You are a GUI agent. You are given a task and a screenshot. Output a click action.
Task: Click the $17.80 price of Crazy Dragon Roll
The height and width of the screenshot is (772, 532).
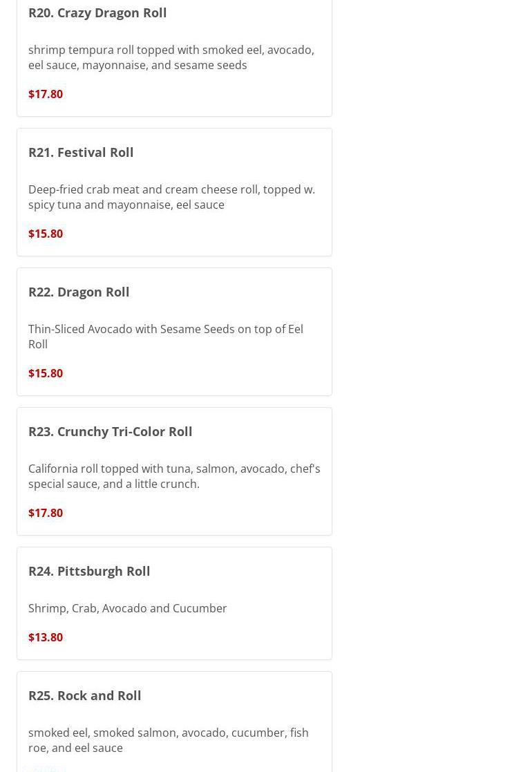(46, 94)
